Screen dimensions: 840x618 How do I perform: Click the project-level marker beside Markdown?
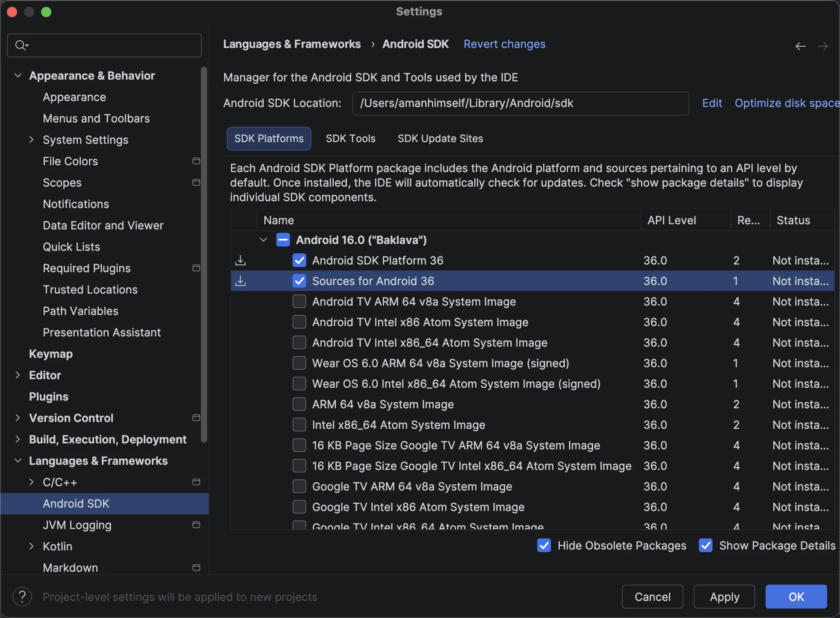(196, 567)
